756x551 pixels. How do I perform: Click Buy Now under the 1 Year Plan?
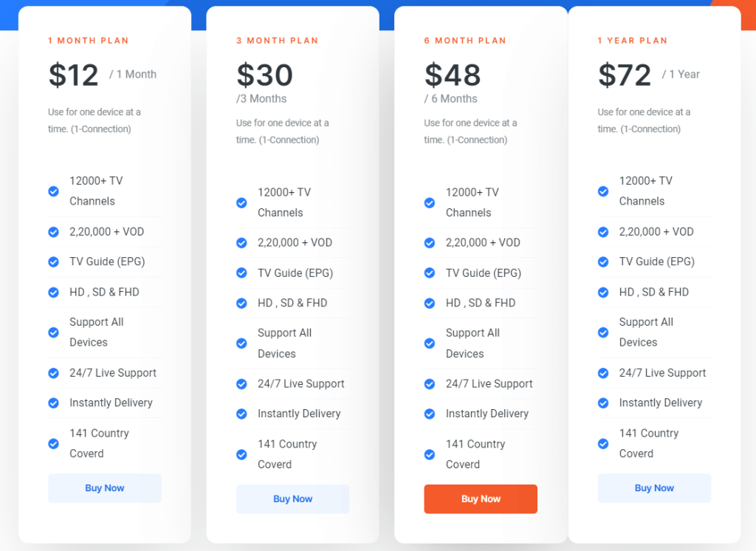654,488
